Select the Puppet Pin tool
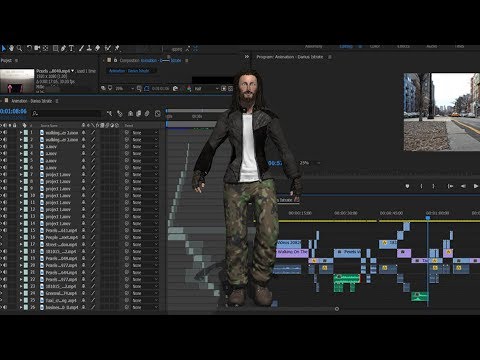The height and width of the screenshot is (360, 480). [x=117, y=48]
